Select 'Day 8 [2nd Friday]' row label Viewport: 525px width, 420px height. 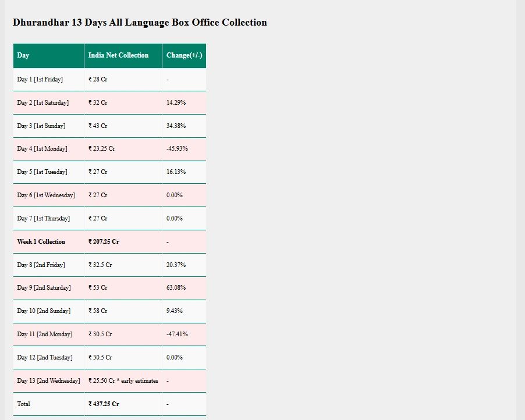point(41,265)
